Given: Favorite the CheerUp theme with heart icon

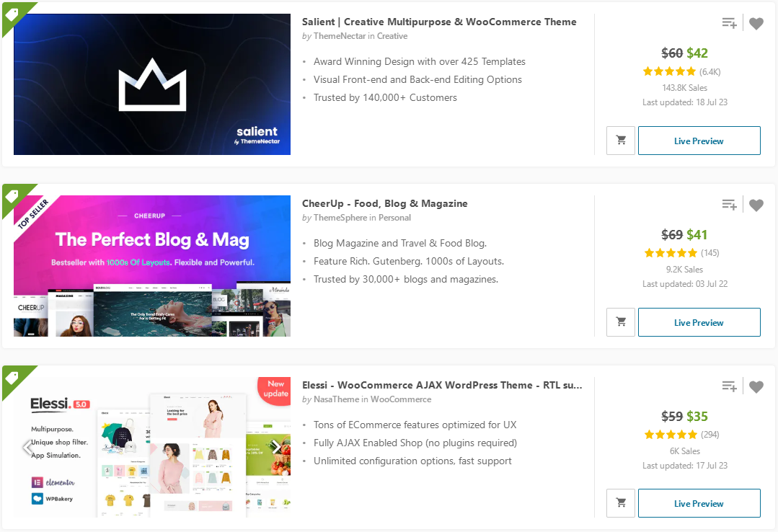Looking at the screenshot, I should (x=756, y=205).
